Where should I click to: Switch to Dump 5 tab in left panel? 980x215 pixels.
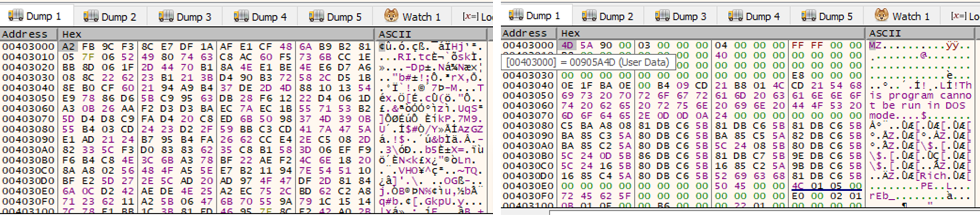tap(335, 17)
